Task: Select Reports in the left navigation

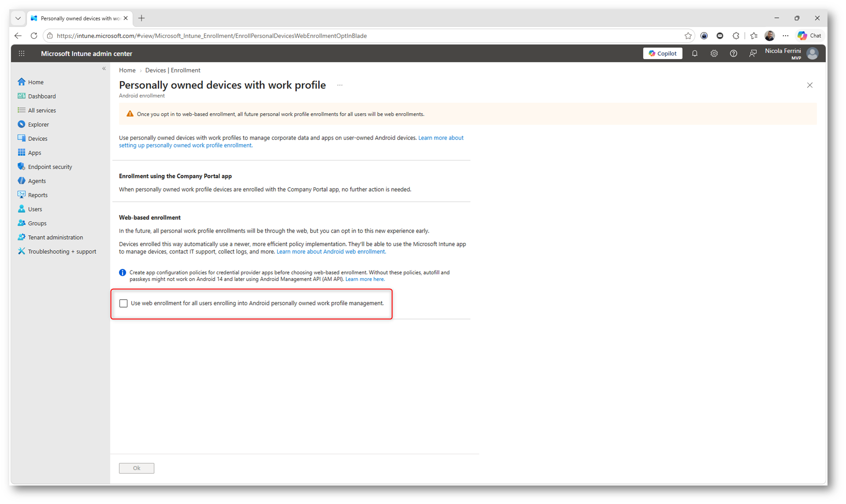Action: click(38, 195)
